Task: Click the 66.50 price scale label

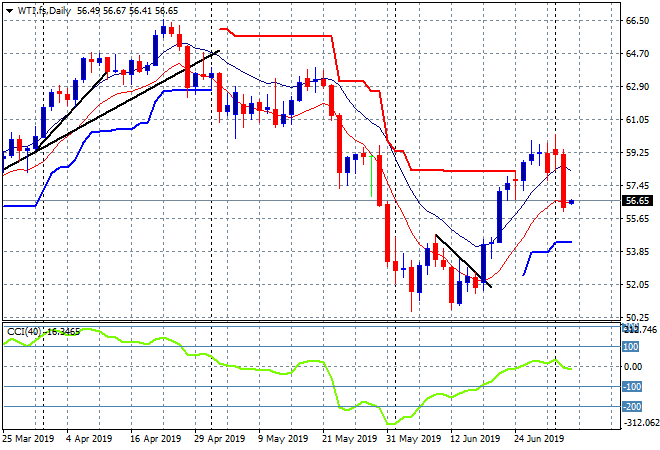Action: pos(637,21)
